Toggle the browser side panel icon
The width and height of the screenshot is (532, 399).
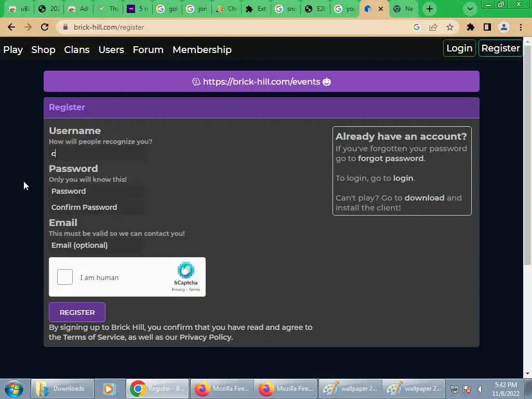coord(487,27)
